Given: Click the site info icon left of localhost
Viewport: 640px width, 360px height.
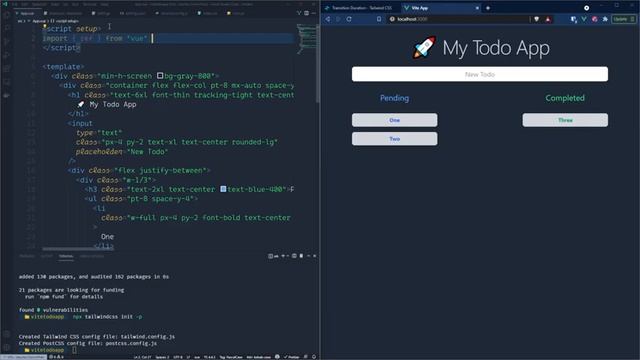Looking at the screenshot, I should click(392, 19).
